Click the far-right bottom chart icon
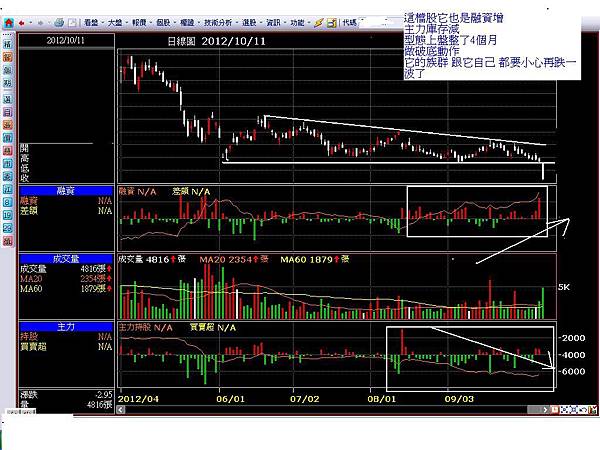Screen dimensions: 600x450 coord(593,409)
